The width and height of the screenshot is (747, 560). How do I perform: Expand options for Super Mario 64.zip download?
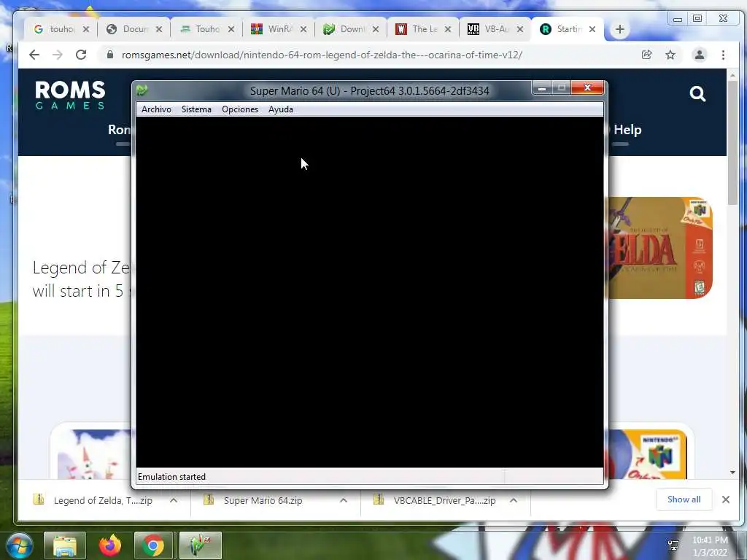[344, 500]
